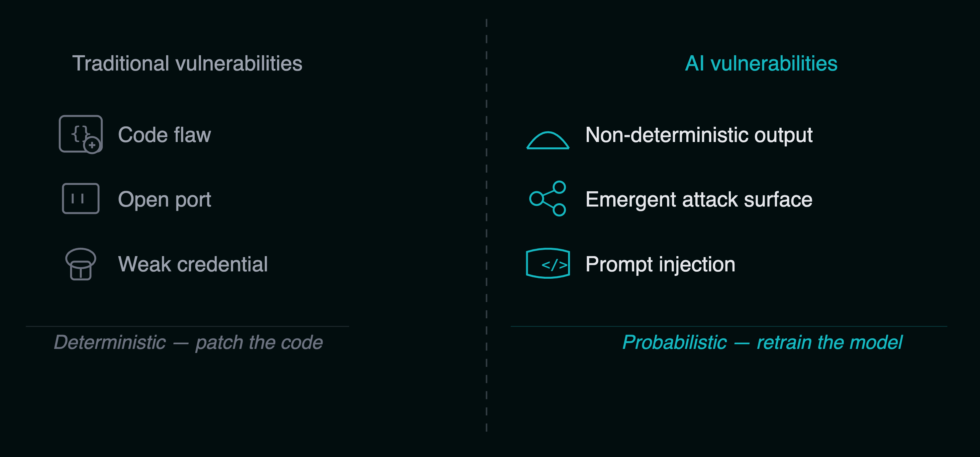980x457 pixels.
Task: Click the Code flaw label
Action: click(164, 135)
